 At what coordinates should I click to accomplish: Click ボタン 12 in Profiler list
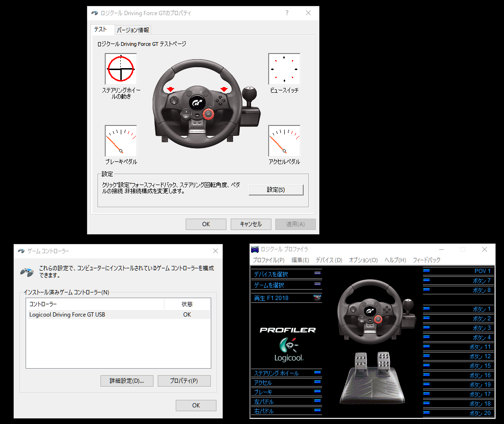459,356
